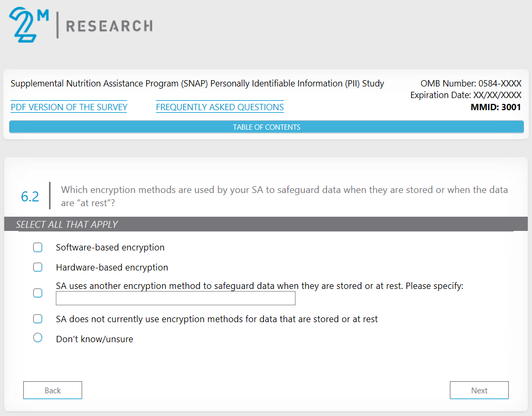This screenshot has height=416, width=532.
Task: Focus the 'Please specify' text field
Action: (x=175, y=298)
